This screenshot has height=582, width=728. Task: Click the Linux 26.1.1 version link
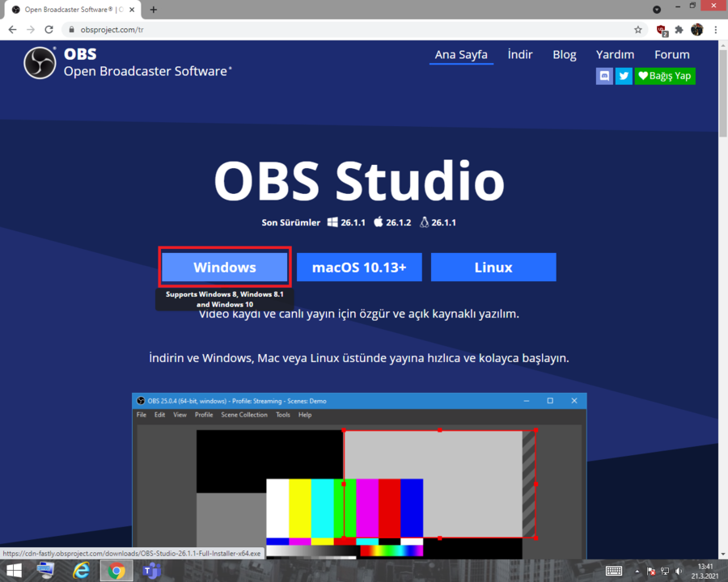(438, 222)
